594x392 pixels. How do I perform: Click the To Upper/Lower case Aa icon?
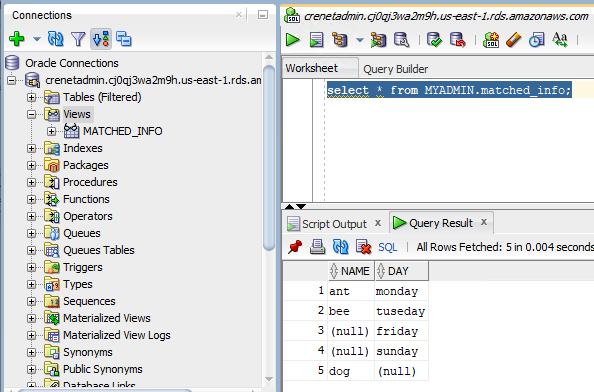pos(560,39)
